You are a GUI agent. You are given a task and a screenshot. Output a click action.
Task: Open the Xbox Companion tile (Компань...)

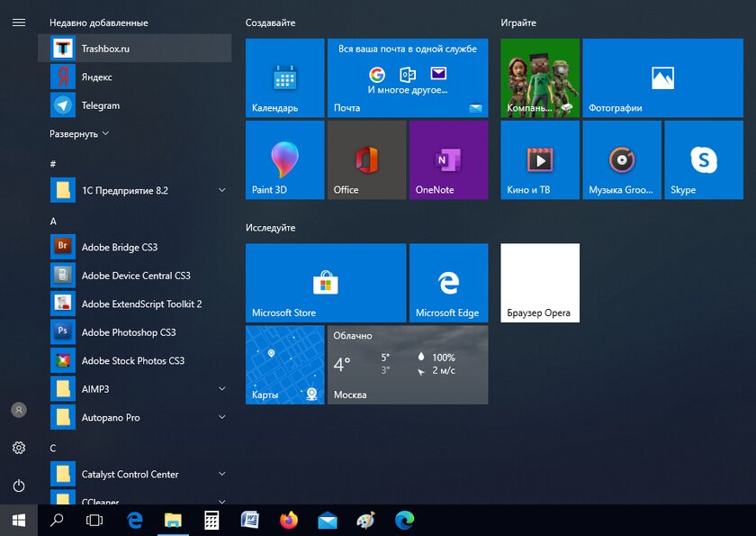[x=540, y=78]
